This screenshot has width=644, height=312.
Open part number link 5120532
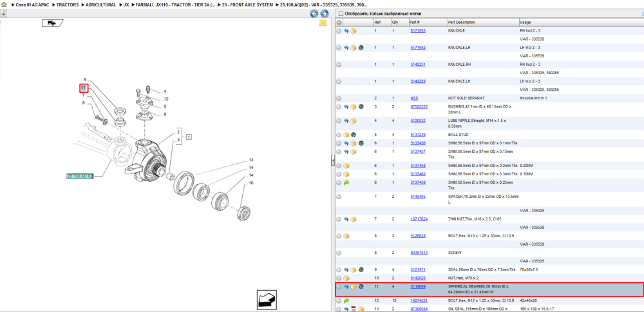(x=418, y=121)
